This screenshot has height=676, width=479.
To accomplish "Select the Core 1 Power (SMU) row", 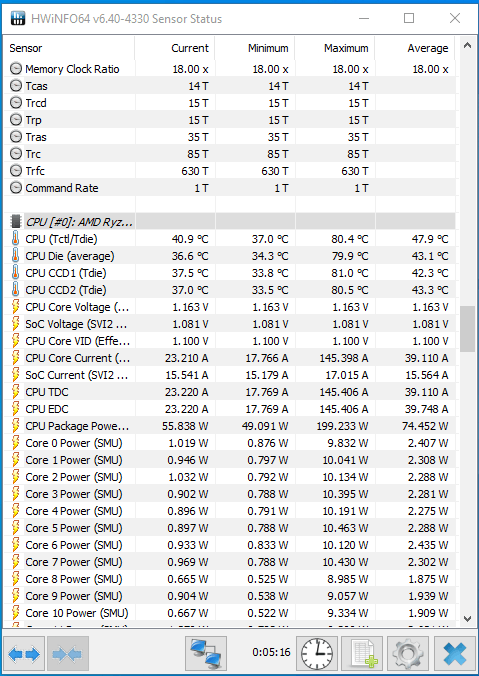I will click(x=229, y=460).
